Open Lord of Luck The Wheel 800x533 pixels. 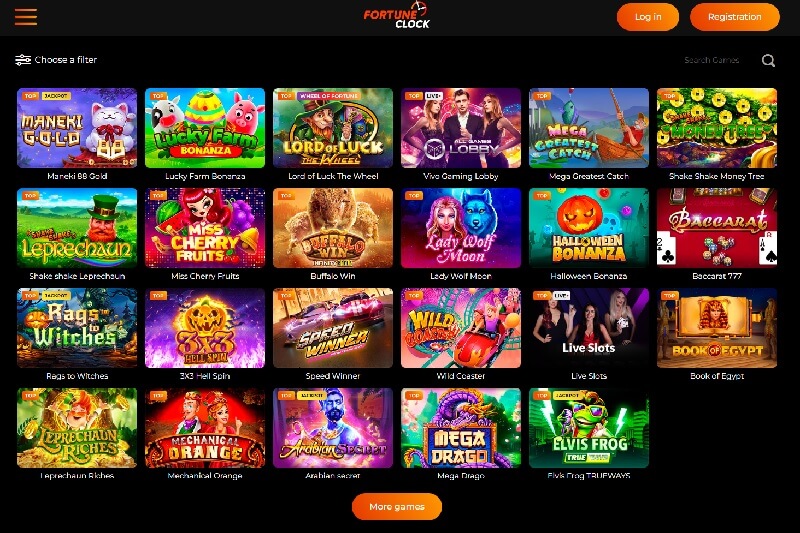333,128
